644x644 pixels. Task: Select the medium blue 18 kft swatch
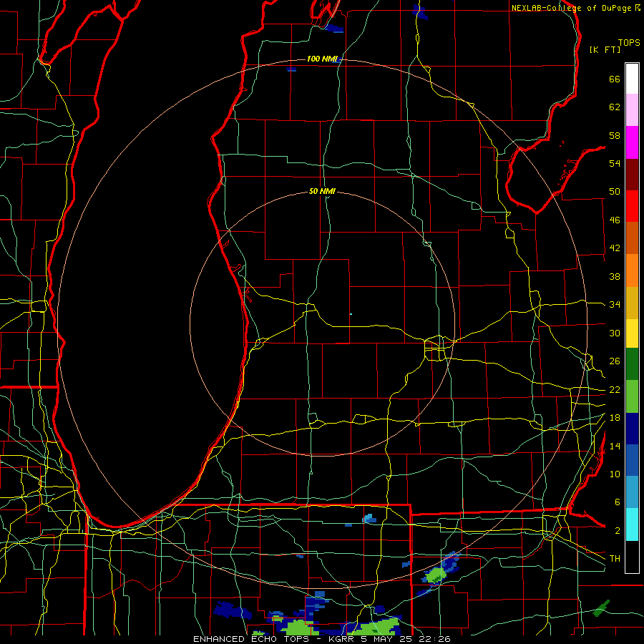click(632, 460)
